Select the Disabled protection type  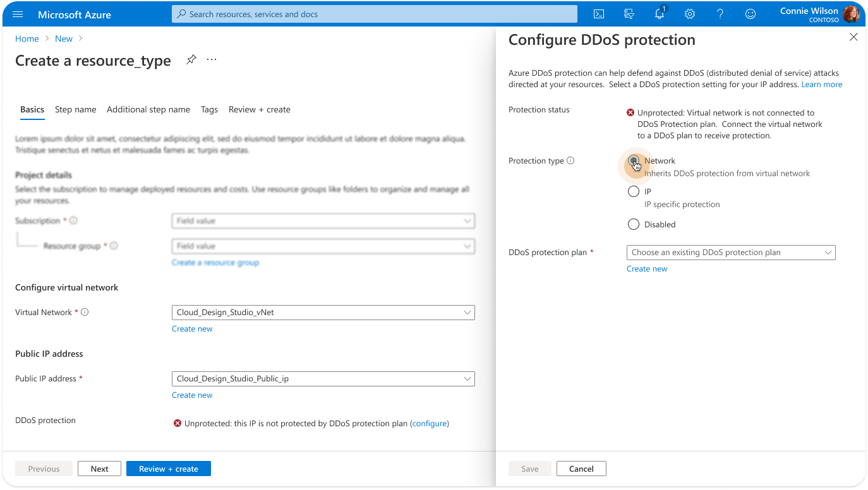click(634, 224)
